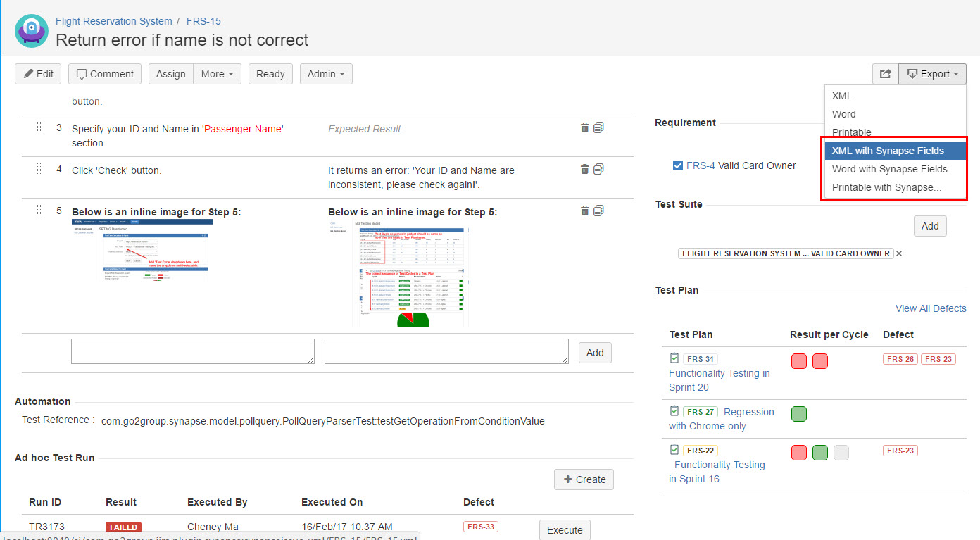Click the project avatar icon
This screenshot has width=980, height=540.
(32, 30)
